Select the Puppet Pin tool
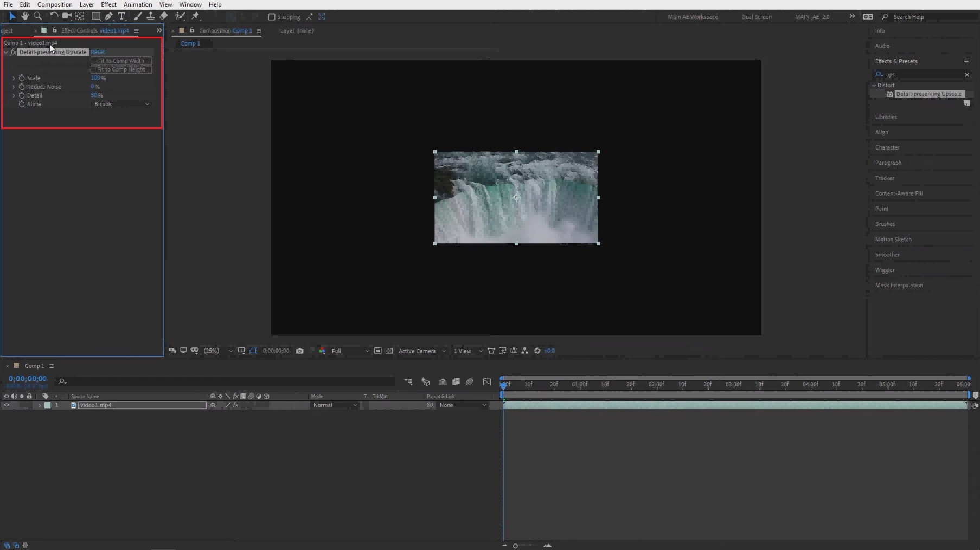Image resolution: width=980 pixels, height=550 pixels. click(196, 16)
